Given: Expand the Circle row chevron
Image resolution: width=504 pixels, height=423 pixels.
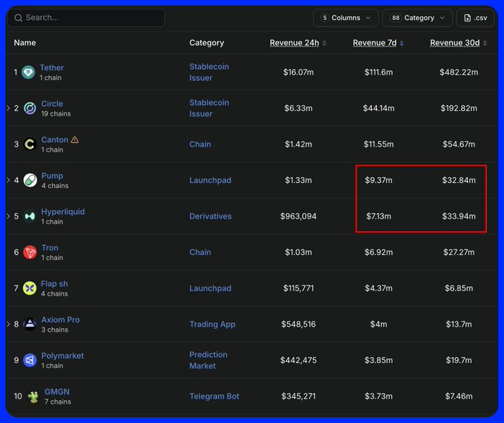Looking at the screenshot, I should [8, 108].
